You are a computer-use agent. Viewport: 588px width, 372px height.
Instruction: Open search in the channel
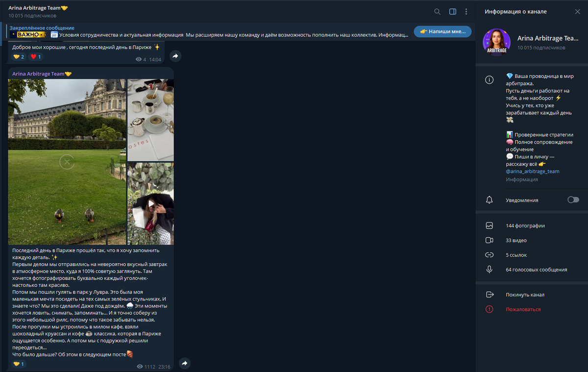[437, 11]
